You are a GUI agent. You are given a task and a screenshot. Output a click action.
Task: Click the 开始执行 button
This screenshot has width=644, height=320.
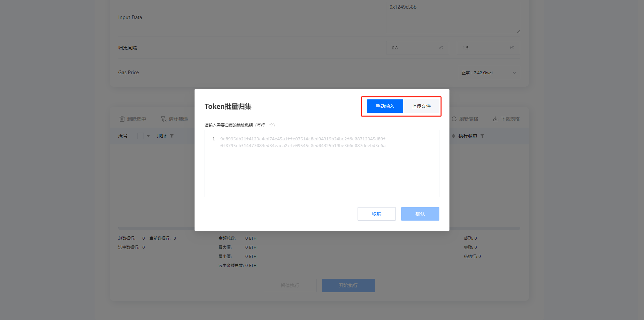pyautogui.click(x=348, y=285)
